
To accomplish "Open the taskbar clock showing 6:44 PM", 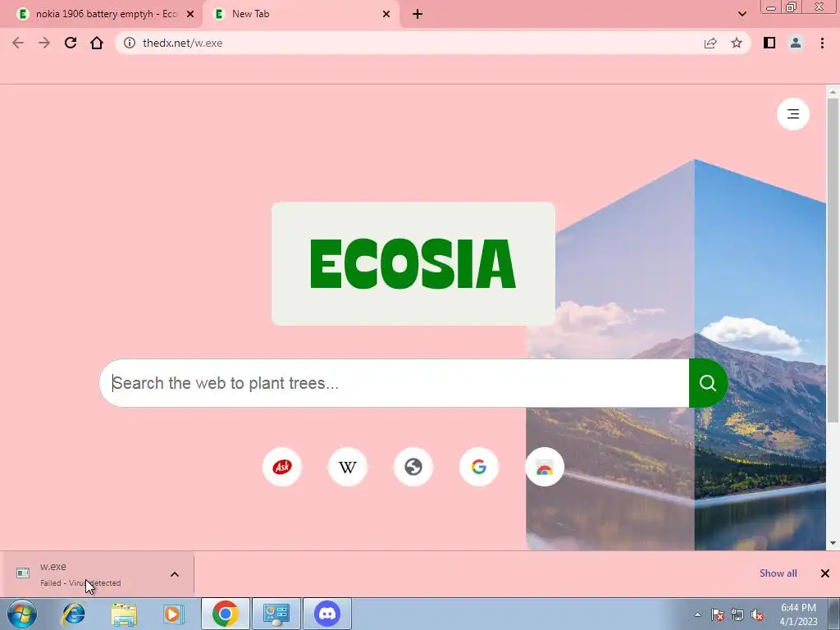I will (x=798, y=614).
